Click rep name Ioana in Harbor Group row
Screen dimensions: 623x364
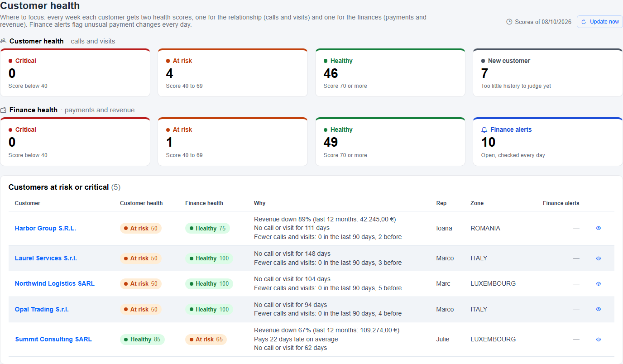(444, 228)
